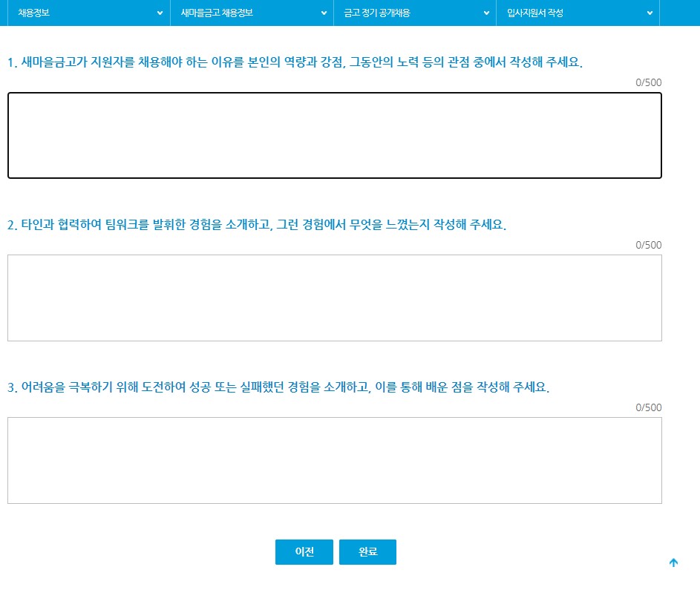Open the 금고 정기 공개채용 dropdown
The height and width of the screenshot is (610, 700).
(415, 13)
